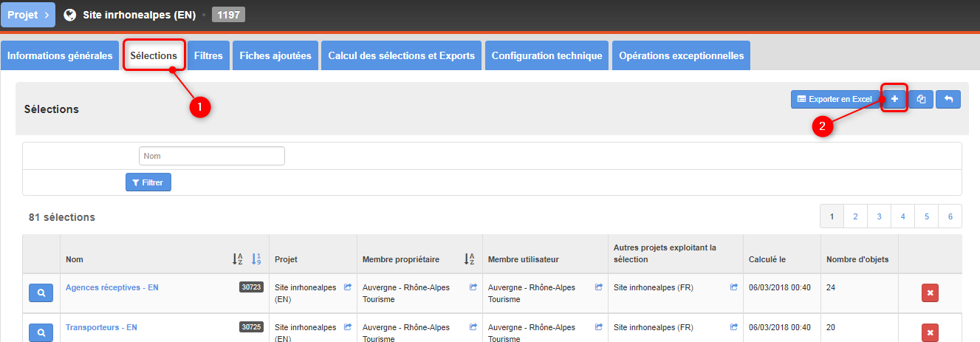Go to the Fiches ajoutées tab
The height and width of the screenshot is (342, 980).
[275, 55]
